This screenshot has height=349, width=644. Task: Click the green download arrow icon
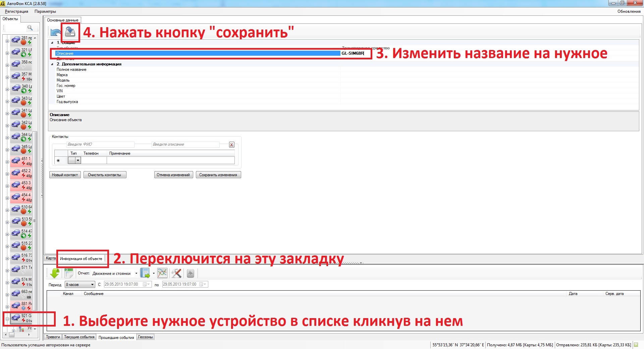pos(54,273)
